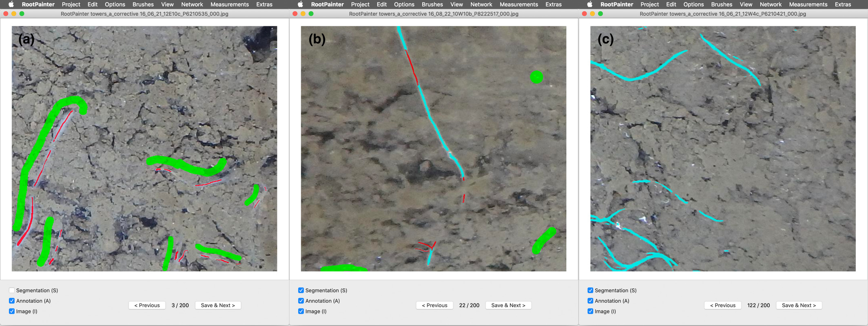This screenshot has height=326, width=868.
Task: Click the green annotation dot in image (b)
Action: 536,77
